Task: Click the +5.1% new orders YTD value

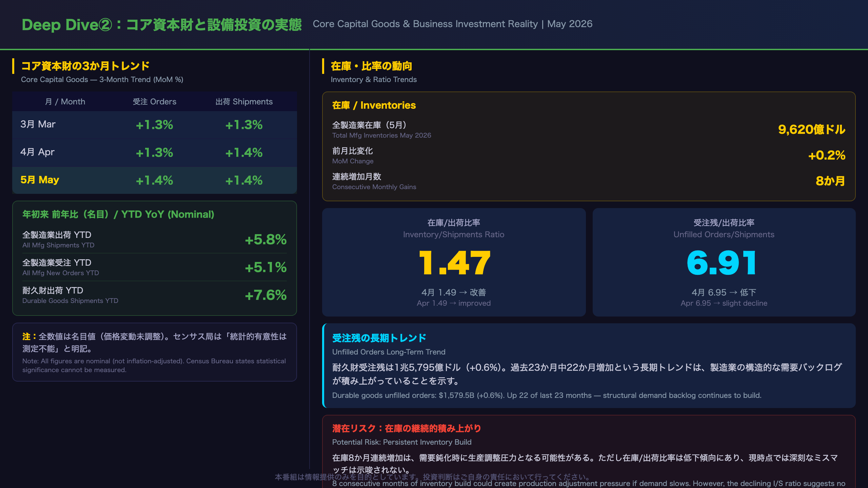Action: [x=266, y=267]
